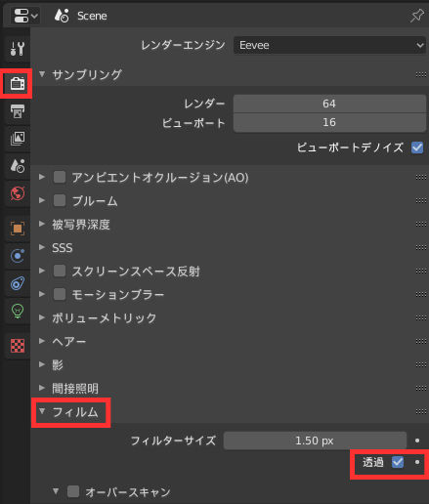
Task: Pin the properties panel with pushpin icon
Action: point(416,16)
